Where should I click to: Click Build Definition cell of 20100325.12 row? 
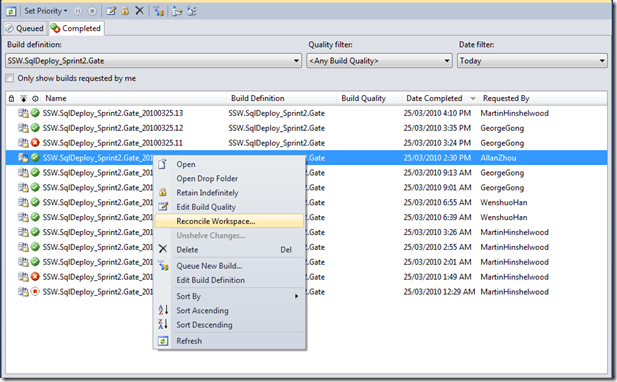click(x=277, y=128)
